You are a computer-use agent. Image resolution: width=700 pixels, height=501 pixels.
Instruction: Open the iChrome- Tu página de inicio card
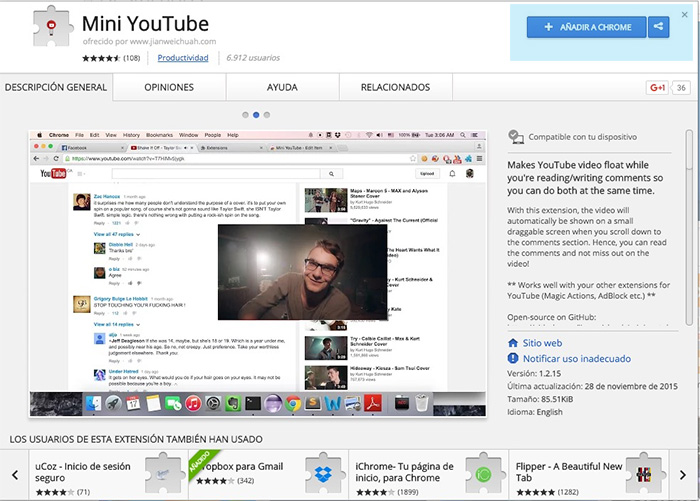(x=429, y=475)
